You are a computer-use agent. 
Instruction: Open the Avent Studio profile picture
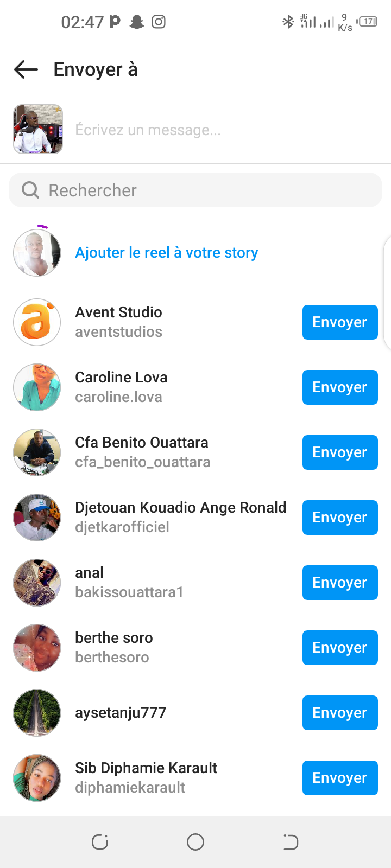point(37,322)
